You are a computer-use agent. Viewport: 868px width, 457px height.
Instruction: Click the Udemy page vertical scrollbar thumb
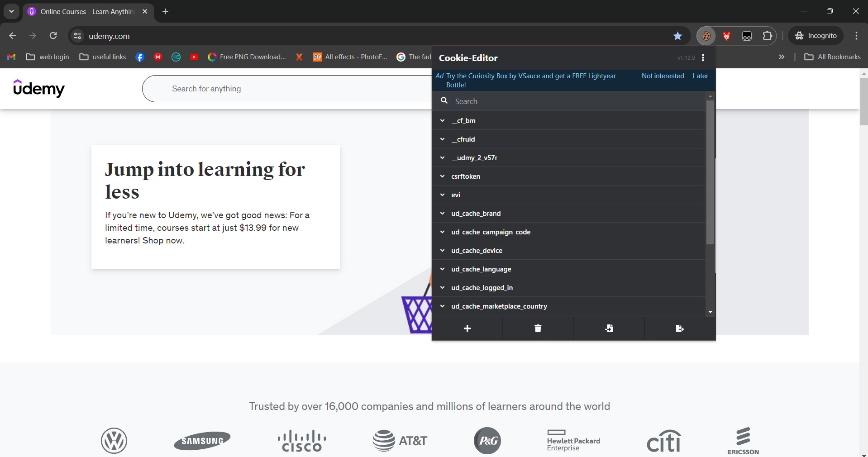click(x=864, y=101)
